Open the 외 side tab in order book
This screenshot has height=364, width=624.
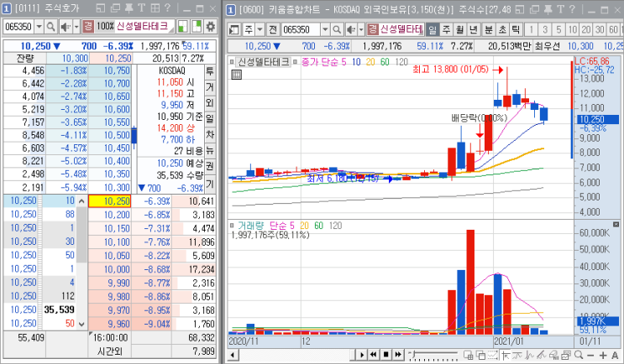tap(210, 103)
